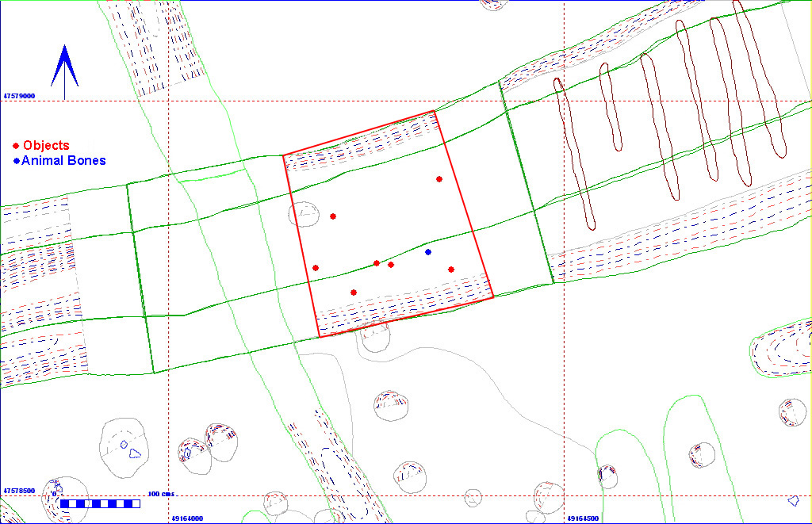Select the 49164000 easting coordinate label
812x524 pixels.
(187, 518)
